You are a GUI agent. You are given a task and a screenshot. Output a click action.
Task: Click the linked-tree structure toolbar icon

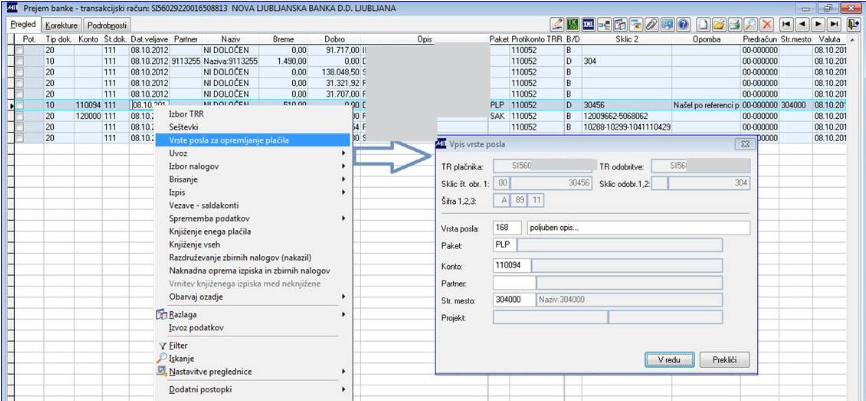point(605,24)
